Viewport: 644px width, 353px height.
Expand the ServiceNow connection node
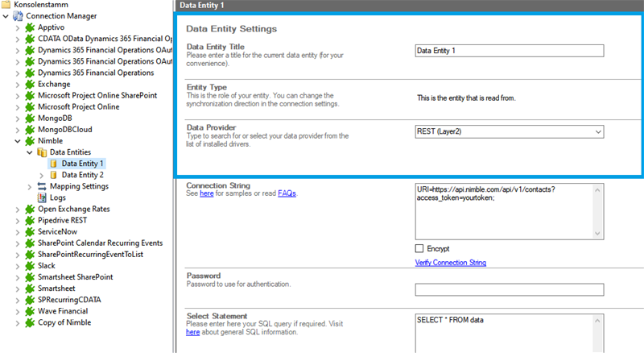coord(19,231)
